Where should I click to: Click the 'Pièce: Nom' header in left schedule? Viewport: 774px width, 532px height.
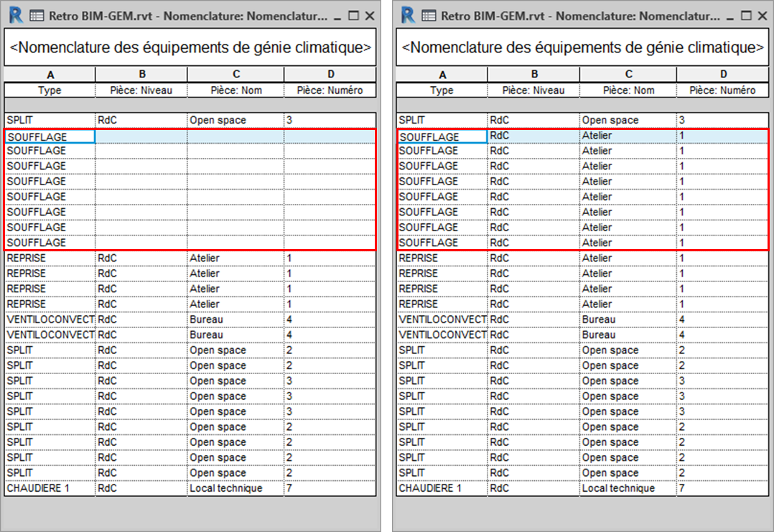point(236,90)
